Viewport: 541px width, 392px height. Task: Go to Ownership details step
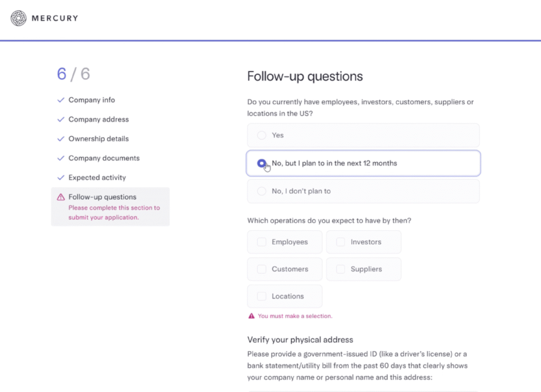click(x=98, y=139)
